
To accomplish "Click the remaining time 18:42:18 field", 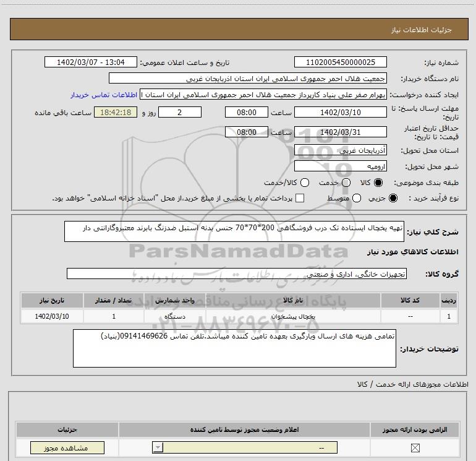I will 116,112.
